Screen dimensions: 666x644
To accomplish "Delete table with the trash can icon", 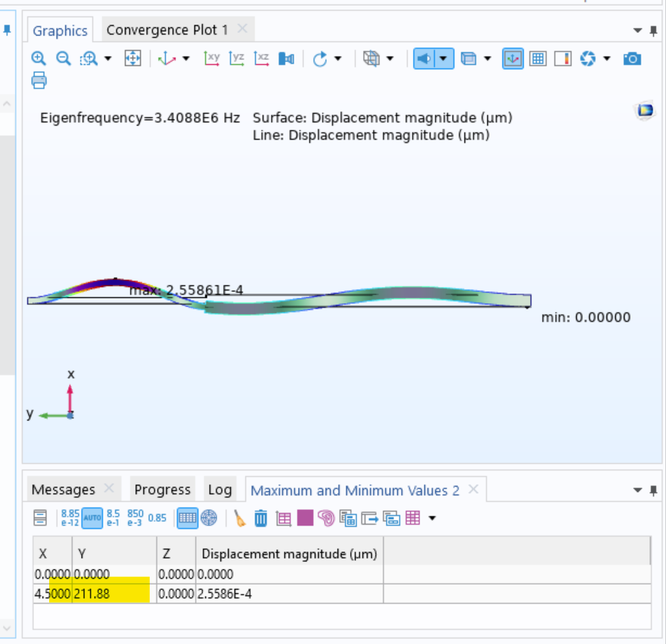I will pyautogui.click(x=261, y=518).
